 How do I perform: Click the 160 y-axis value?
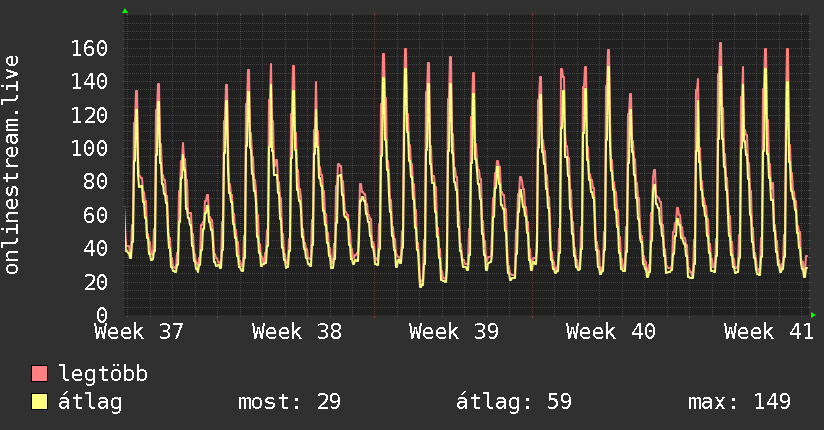[x=89, y=49]
